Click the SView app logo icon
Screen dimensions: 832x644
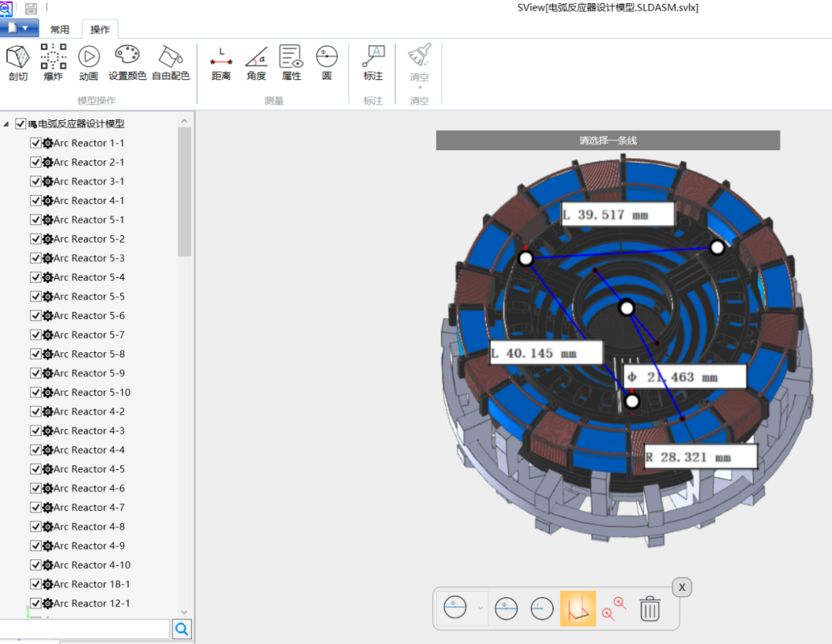coord(5,8)
